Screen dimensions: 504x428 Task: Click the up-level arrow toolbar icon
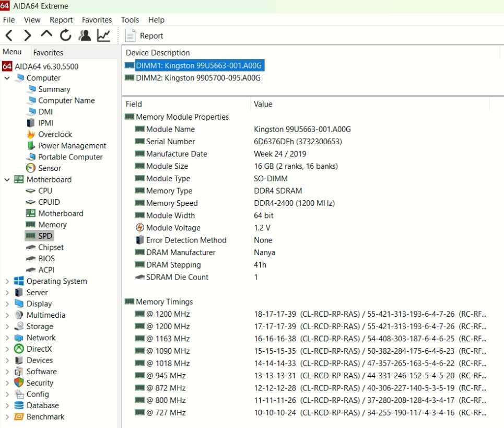click(46, 34)
